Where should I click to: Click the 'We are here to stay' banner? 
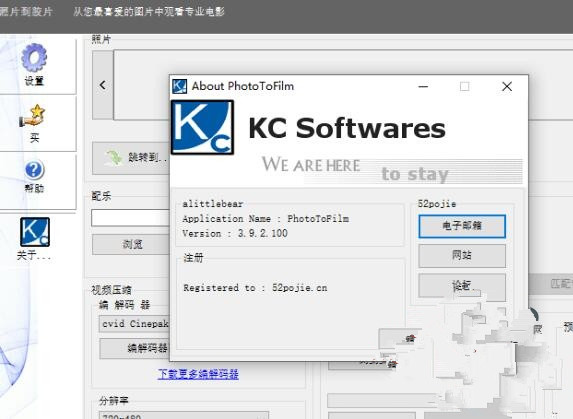coord(391,169)
